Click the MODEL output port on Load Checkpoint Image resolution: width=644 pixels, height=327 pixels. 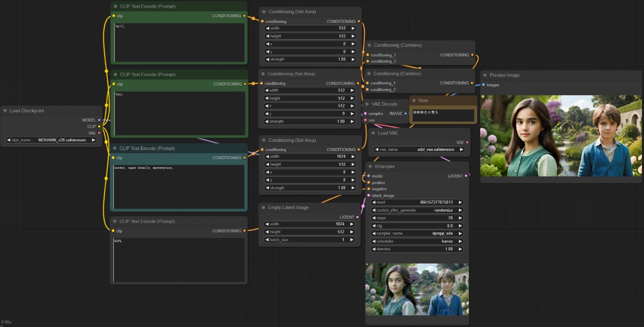coord(99,120)
